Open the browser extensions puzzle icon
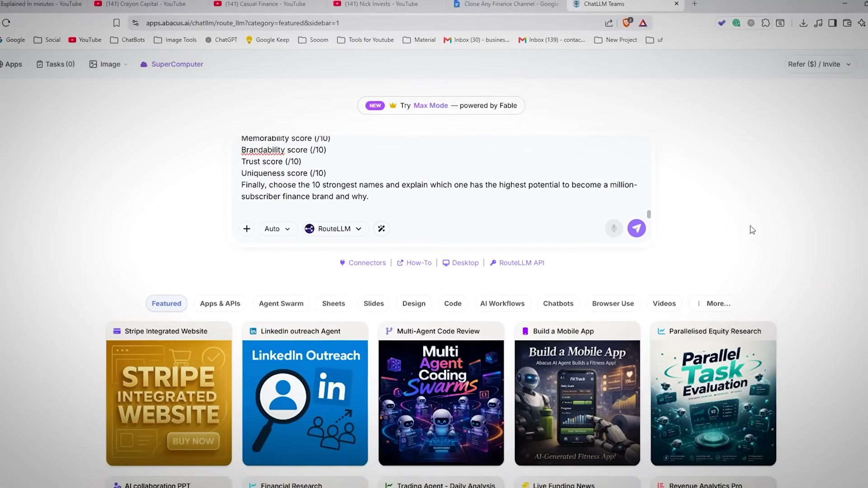The width and height of the screenshot is (868, 488). [765, 23]
